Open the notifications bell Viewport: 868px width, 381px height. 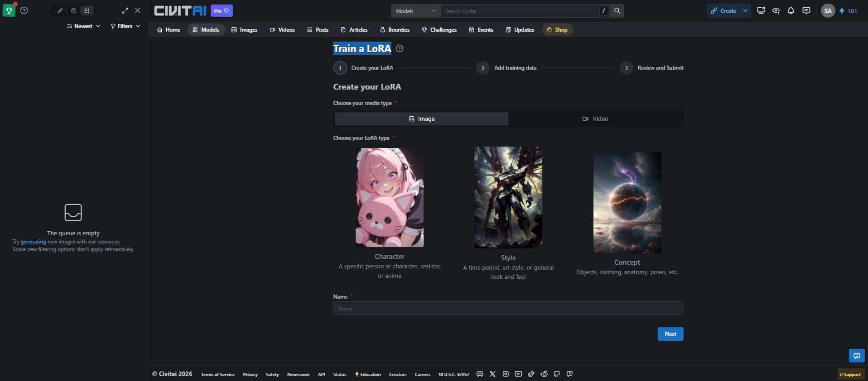[x=791, y=11]
